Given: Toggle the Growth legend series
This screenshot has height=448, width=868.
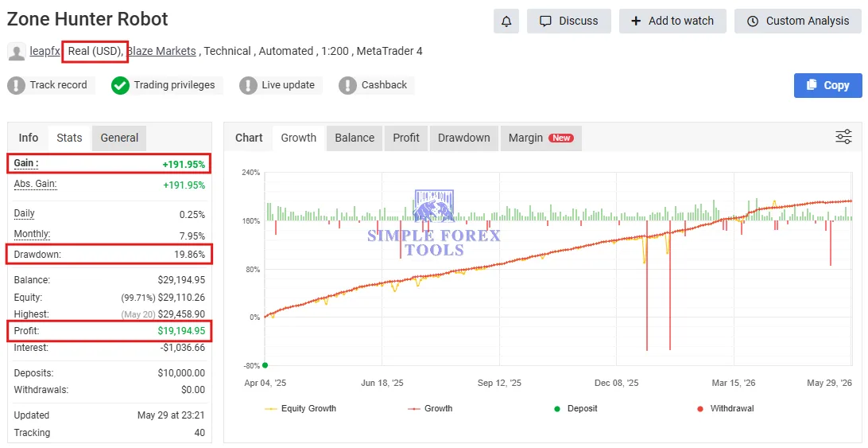Looking at the screenshot, I should (430, 409).
